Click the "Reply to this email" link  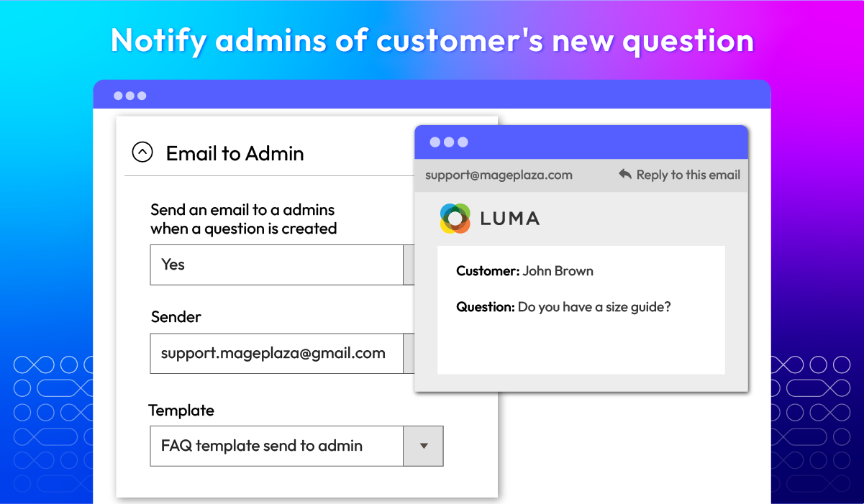[x=688, y=175]
